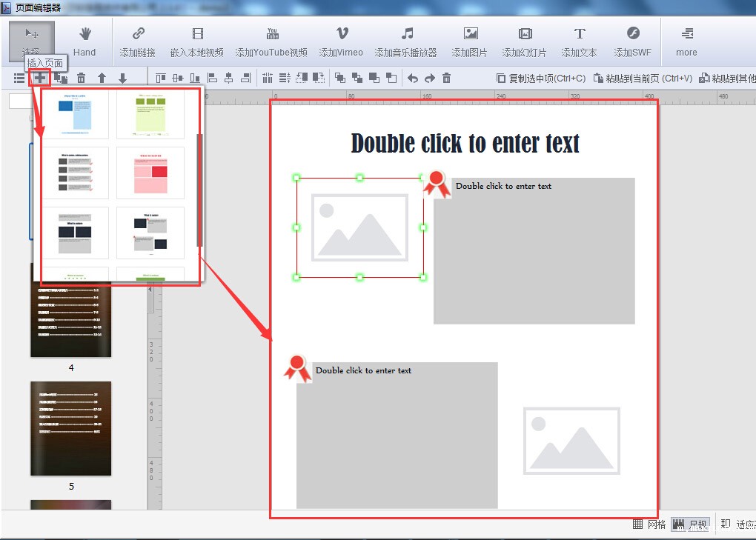
Task: Select the Hand tool
Action: 84,41
